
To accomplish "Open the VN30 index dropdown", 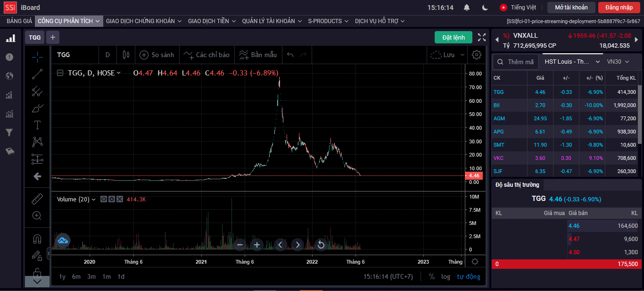I will pos(618,62).
